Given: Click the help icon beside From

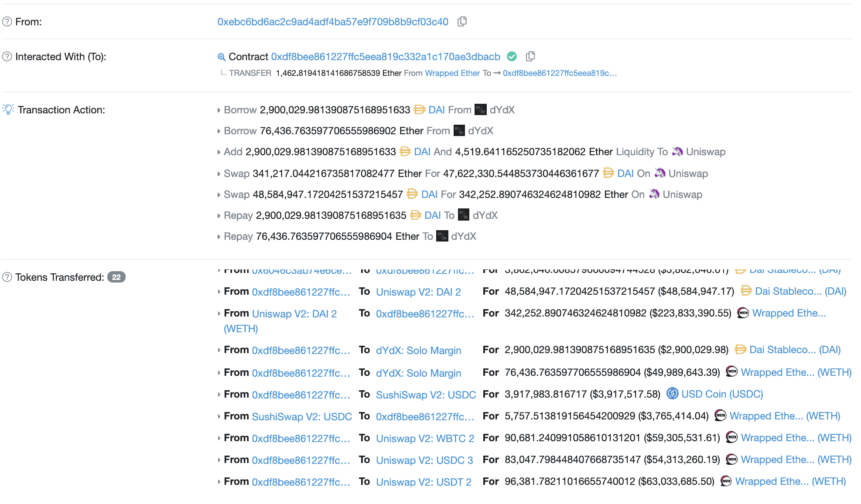Looking at the screenshot, I should (x=7, y=21).
